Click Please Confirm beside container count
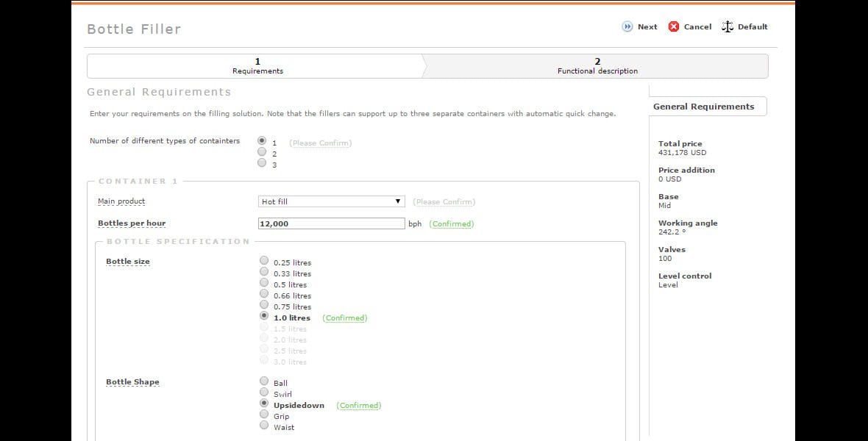The width and height of the screenshot is (868, 441). click(x=321, y=142)
